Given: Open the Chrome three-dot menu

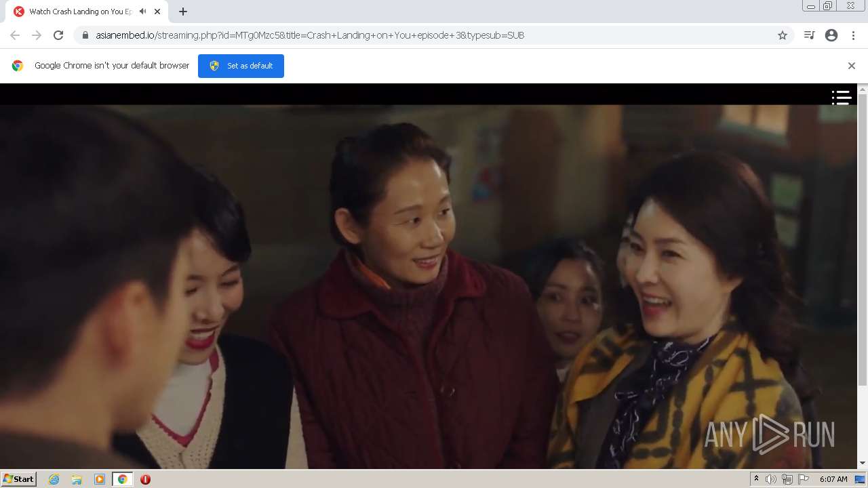Looking at the screenshot, I should click(x=853, y=35).
